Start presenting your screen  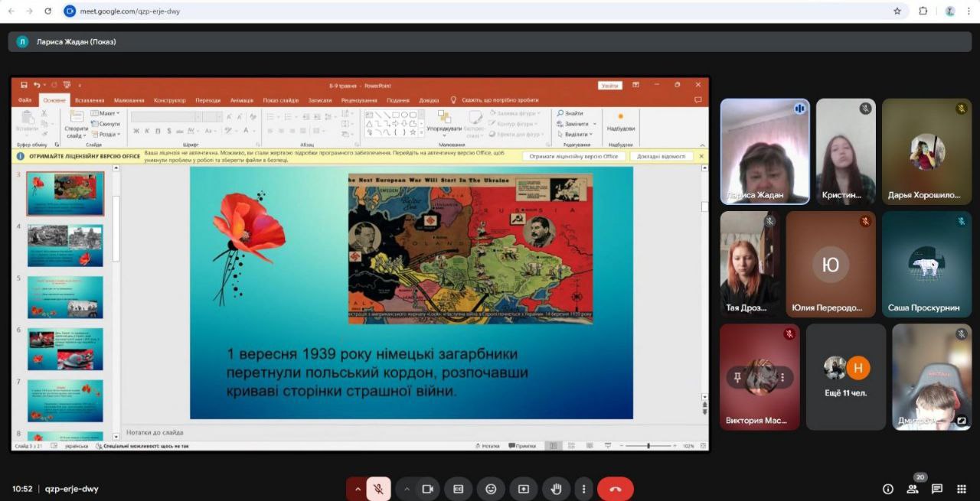click(524, 489)
